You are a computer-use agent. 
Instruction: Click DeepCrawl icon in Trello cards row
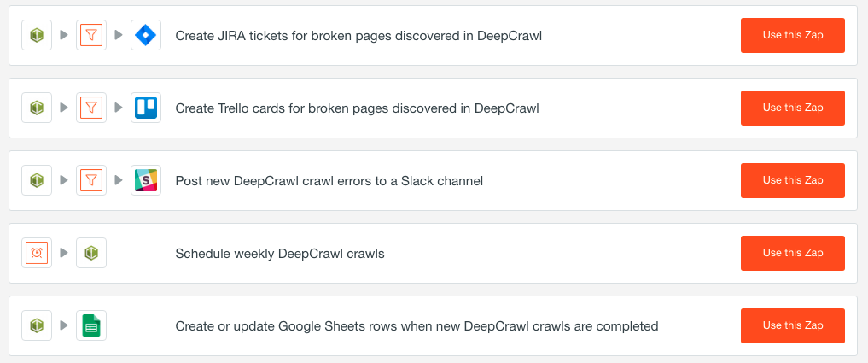(37, 108)
